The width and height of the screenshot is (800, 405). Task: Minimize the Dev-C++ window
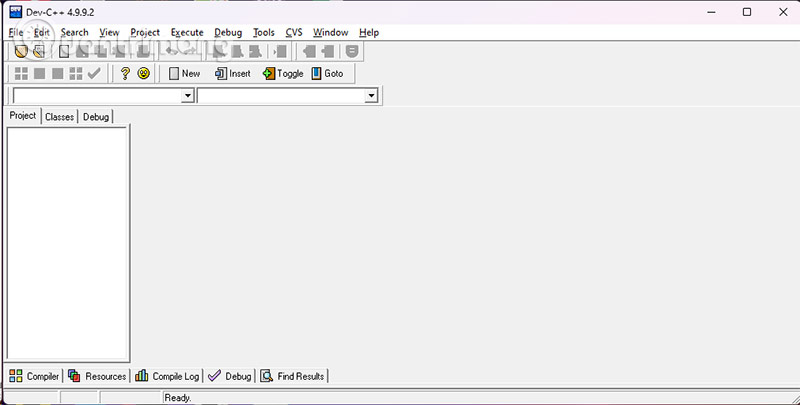711,12
